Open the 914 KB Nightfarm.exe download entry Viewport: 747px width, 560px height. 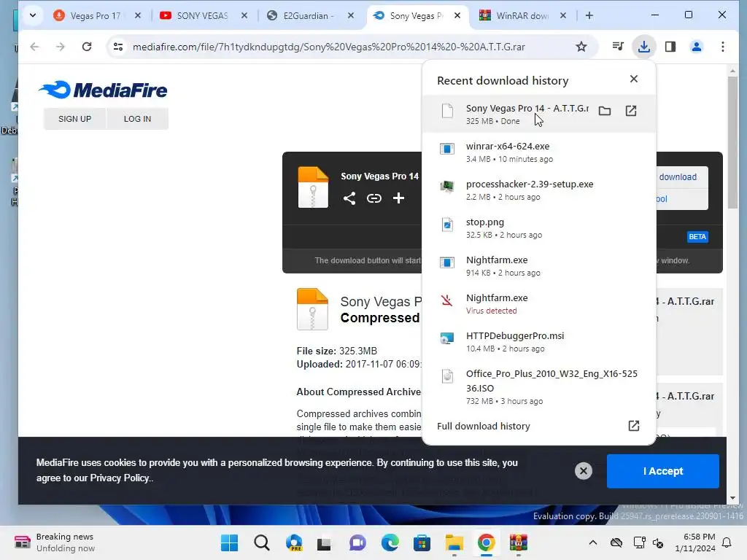tap(539, 265)
